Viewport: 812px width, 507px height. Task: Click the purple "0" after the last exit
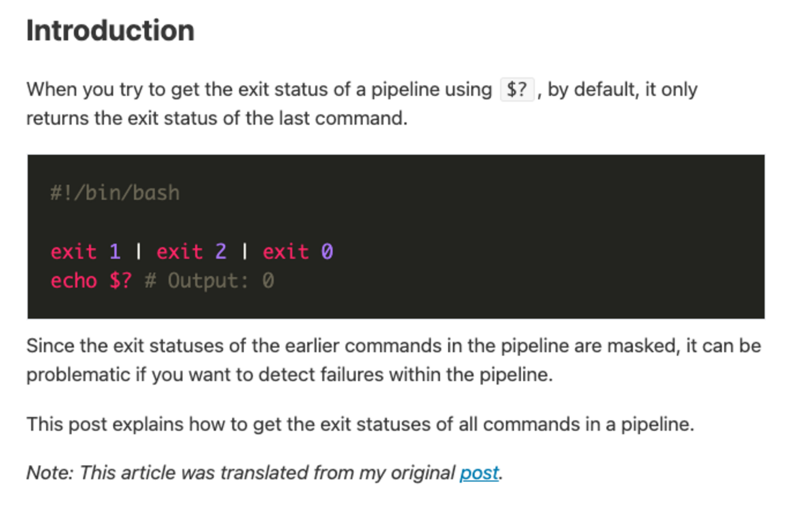[x=327, y=252]
